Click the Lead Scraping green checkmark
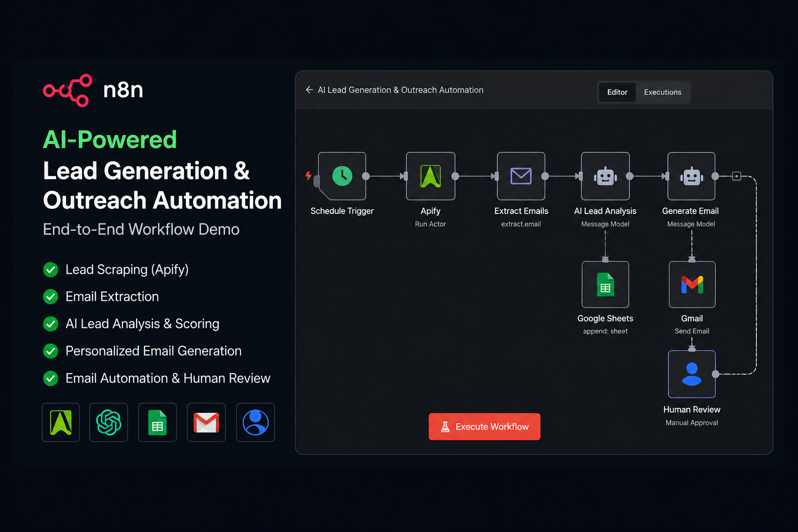This screenshot has width=798, height=532. 50,270
